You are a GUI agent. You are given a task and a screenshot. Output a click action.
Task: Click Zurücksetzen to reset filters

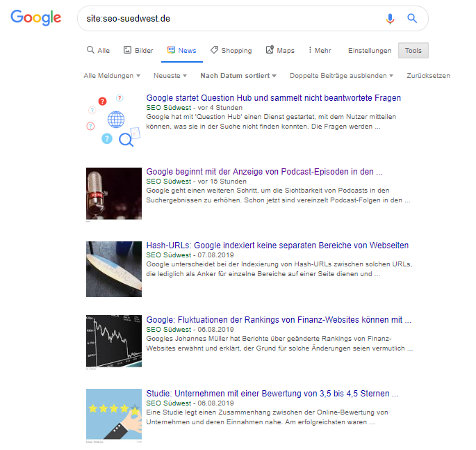tap(428, 76)
